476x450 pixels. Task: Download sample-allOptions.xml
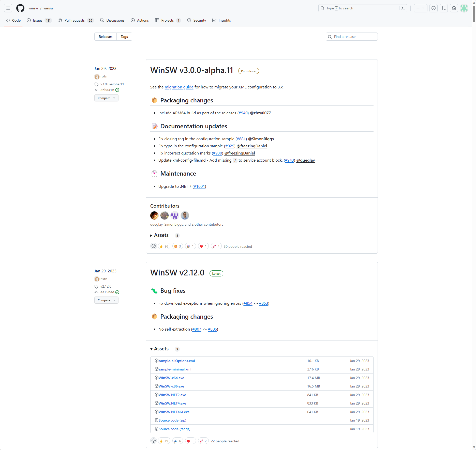177,361
